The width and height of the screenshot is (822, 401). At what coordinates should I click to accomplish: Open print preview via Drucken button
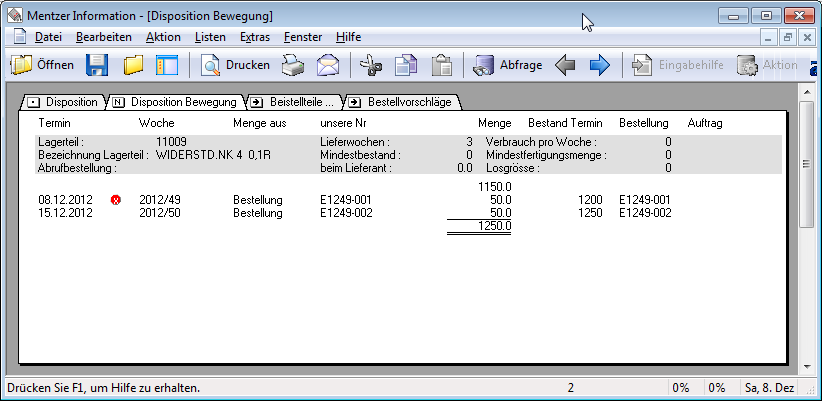coord(236,66)
